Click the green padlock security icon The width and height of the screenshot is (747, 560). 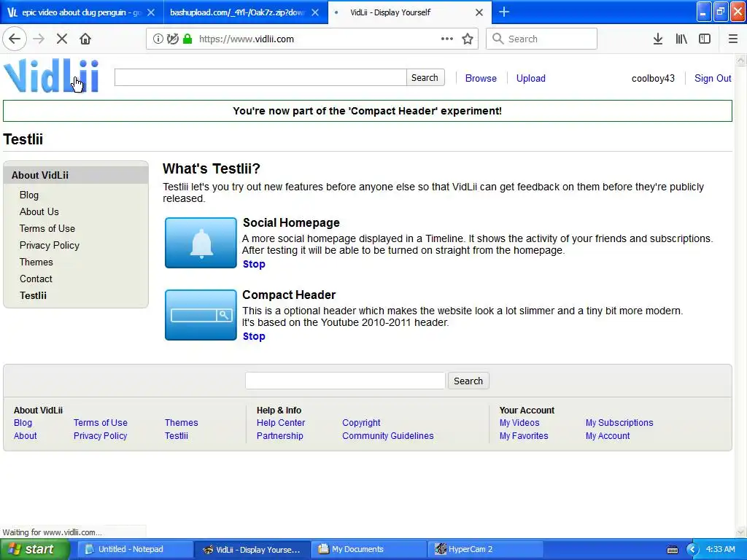point(187,39)
